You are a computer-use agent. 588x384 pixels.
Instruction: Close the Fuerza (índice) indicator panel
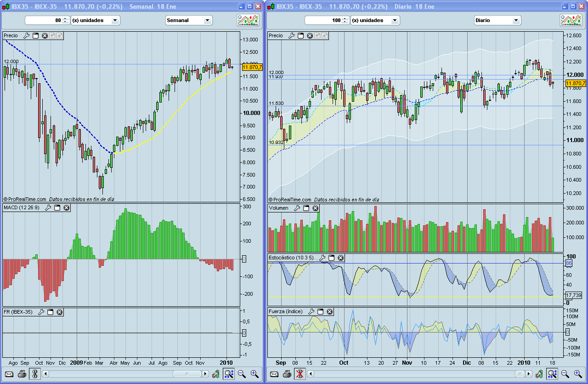point(330,311)
